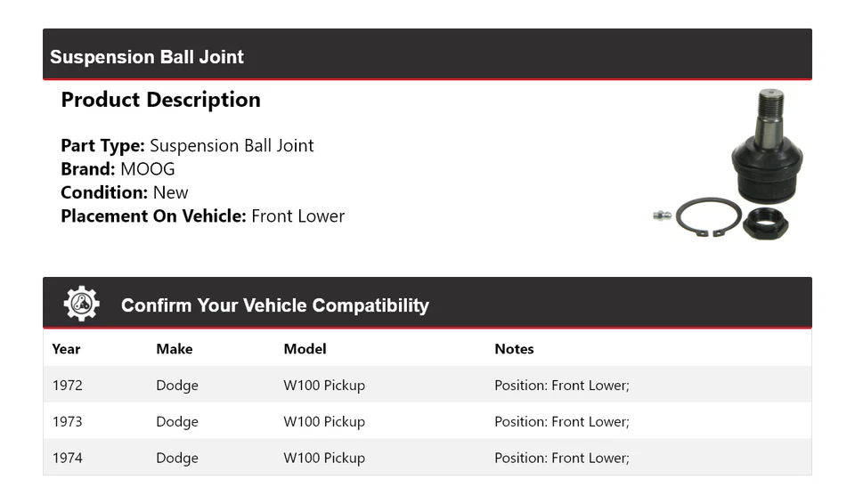The image size is (855, 504).
Task: Click the Suspension Ball Joint header
Action: (x=147, y=57)
